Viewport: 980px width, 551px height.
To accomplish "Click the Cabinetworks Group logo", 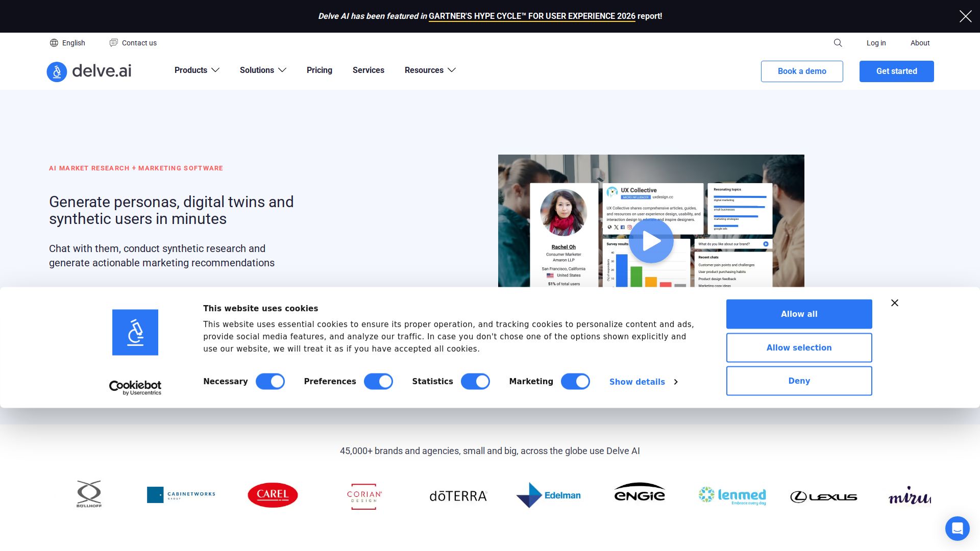I will [181, 495].
